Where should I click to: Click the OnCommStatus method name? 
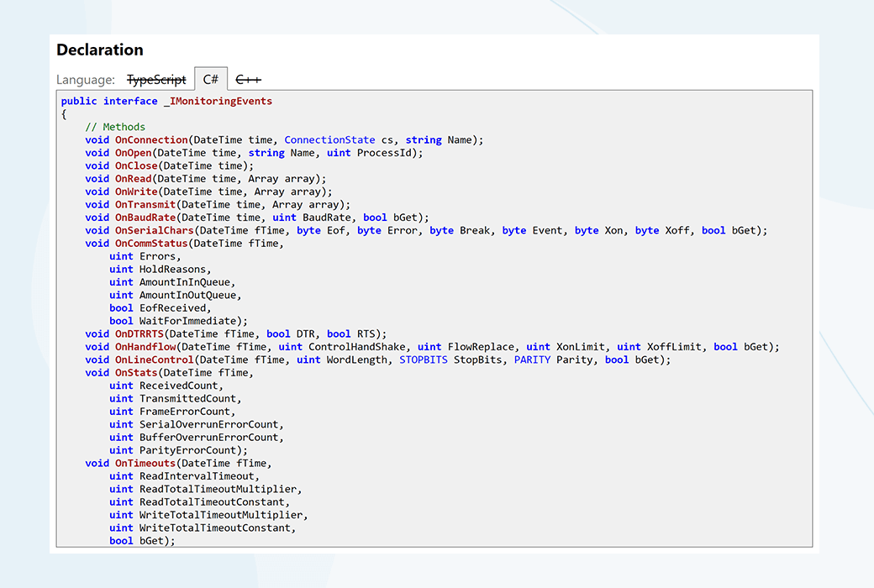151,244
